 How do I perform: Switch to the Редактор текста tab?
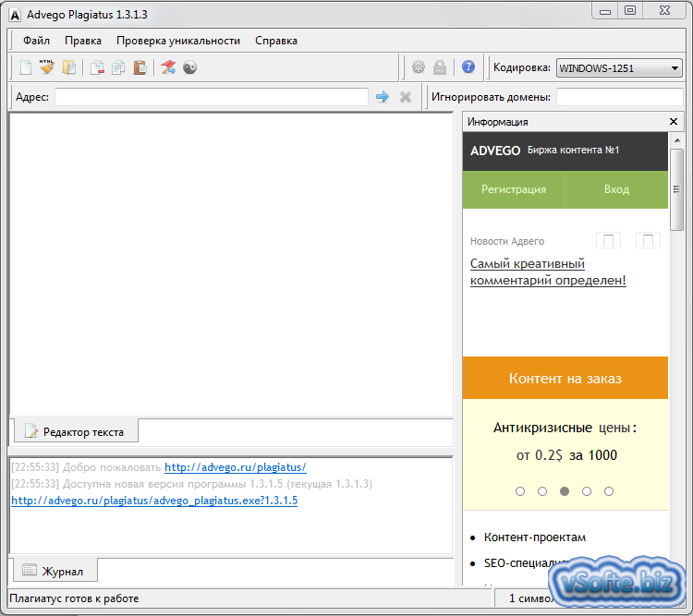76,431
